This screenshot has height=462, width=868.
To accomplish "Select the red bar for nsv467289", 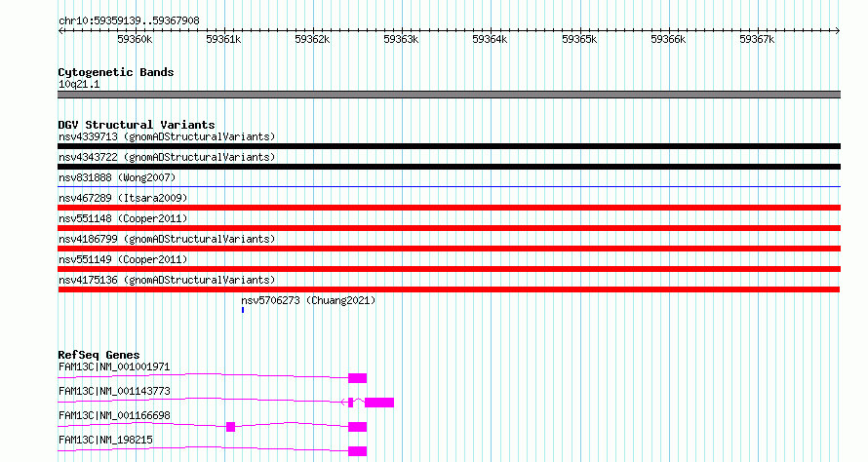I will 449,208.
